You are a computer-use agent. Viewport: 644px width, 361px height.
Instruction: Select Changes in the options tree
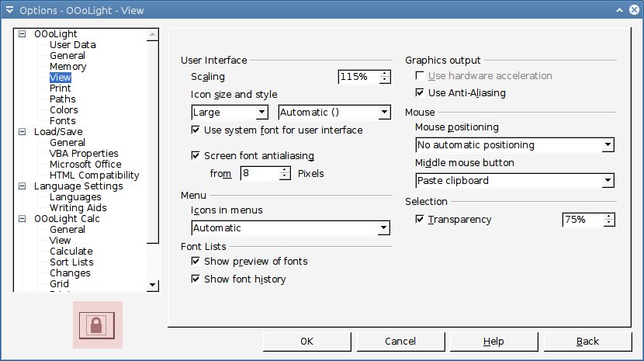click(70, 273)
